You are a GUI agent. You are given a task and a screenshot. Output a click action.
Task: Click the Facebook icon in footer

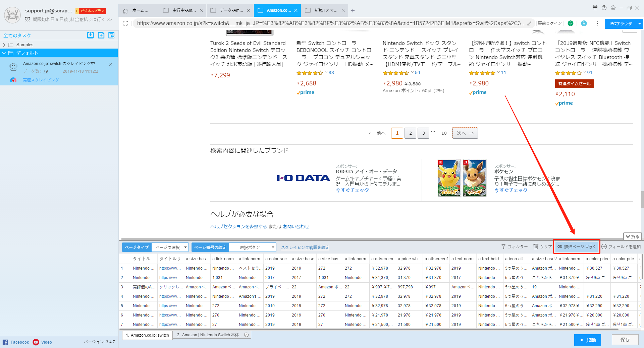pos(5,342)
